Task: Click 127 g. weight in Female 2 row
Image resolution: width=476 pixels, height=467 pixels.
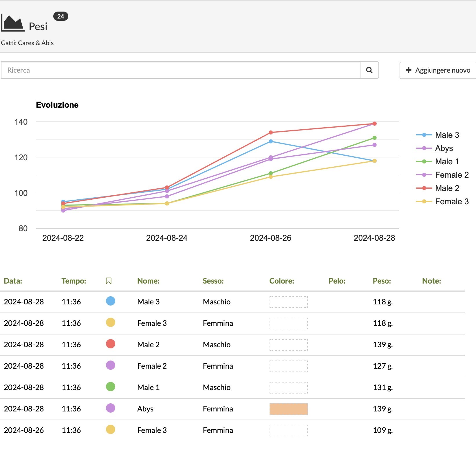Action: tap(383, 366)
